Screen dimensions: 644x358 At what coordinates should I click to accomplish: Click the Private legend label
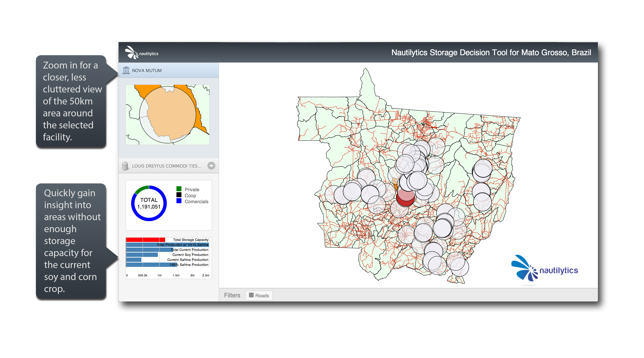(x=192, y=190)
